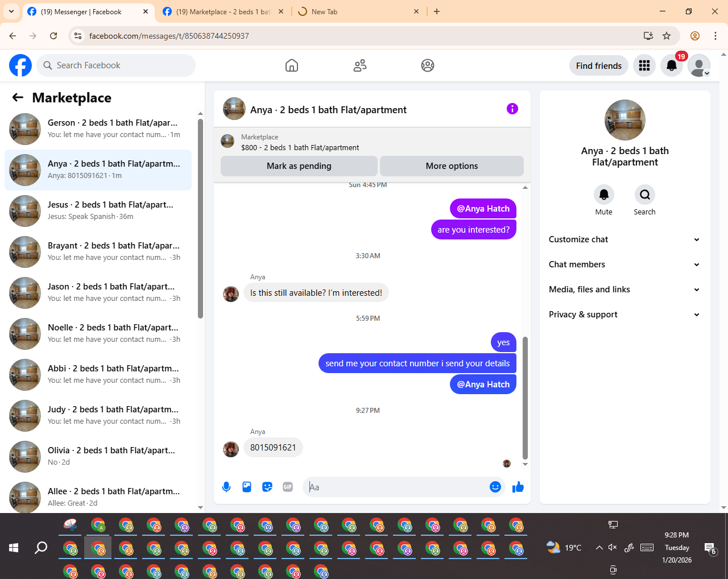The width and height of the screenshot is (728, 579).
Task: Expand Media, files and links section
Action: 624,289
